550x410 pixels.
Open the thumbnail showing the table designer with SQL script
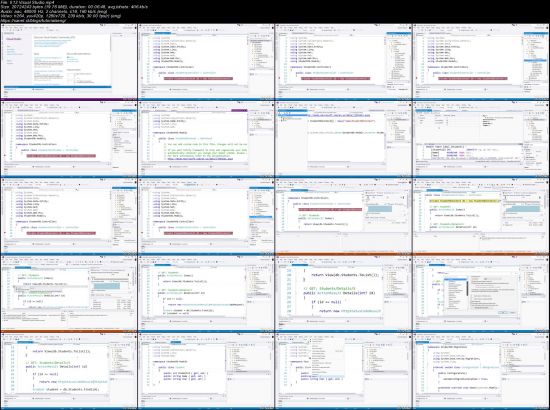[x=481, y=139]
